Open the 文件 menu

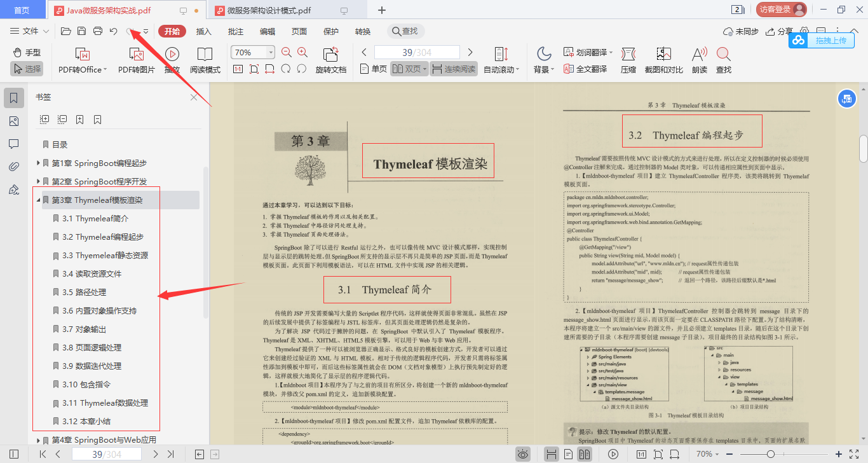click(x=30, y=31)
